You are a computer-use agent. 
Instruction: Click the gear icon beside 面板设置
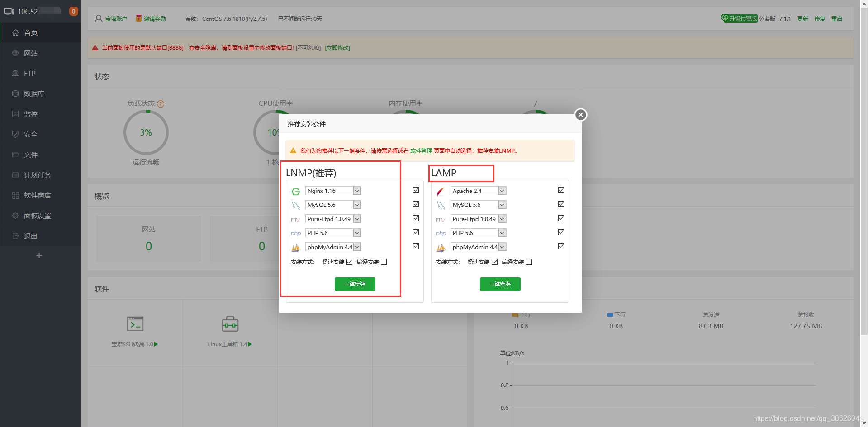coord(15,216)
